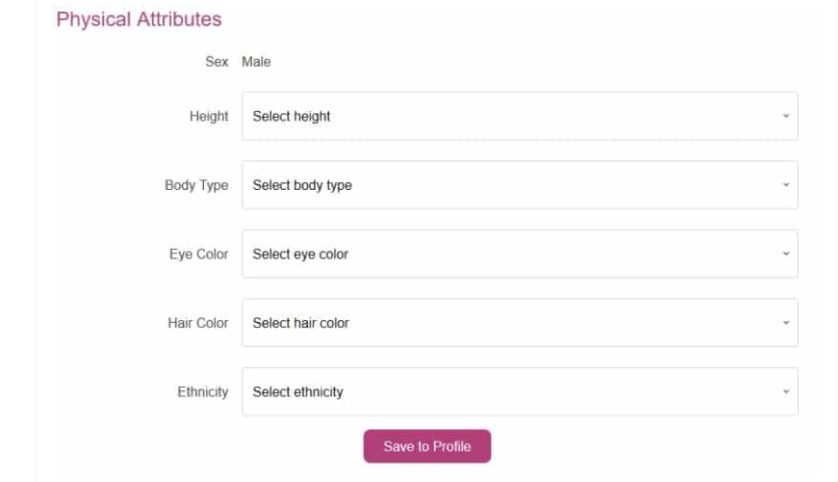This screenshot has height=482, width=838.
Task: Open the Select ethnicity combo box
Action: pos(519,392)
